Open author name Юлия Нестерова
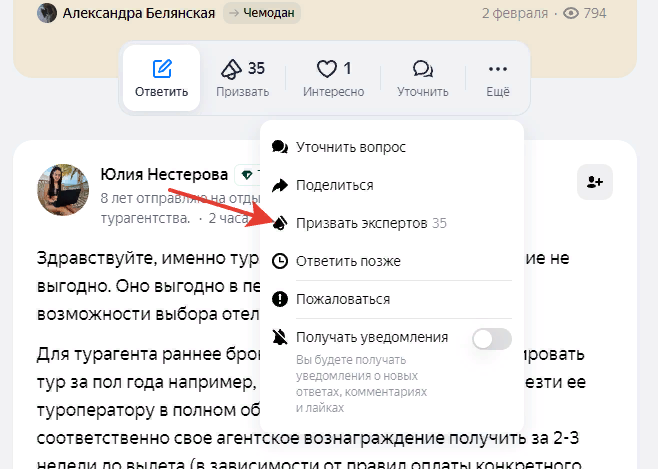Viewport: 658px width, 469px height. pos(164,174)
